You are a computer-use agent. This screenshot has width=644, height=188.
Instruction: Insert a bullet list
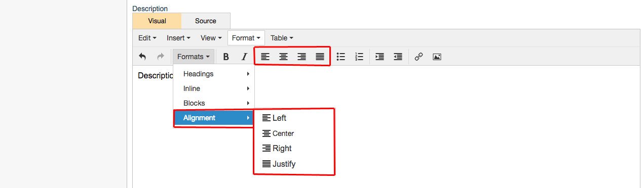(341, 57)
